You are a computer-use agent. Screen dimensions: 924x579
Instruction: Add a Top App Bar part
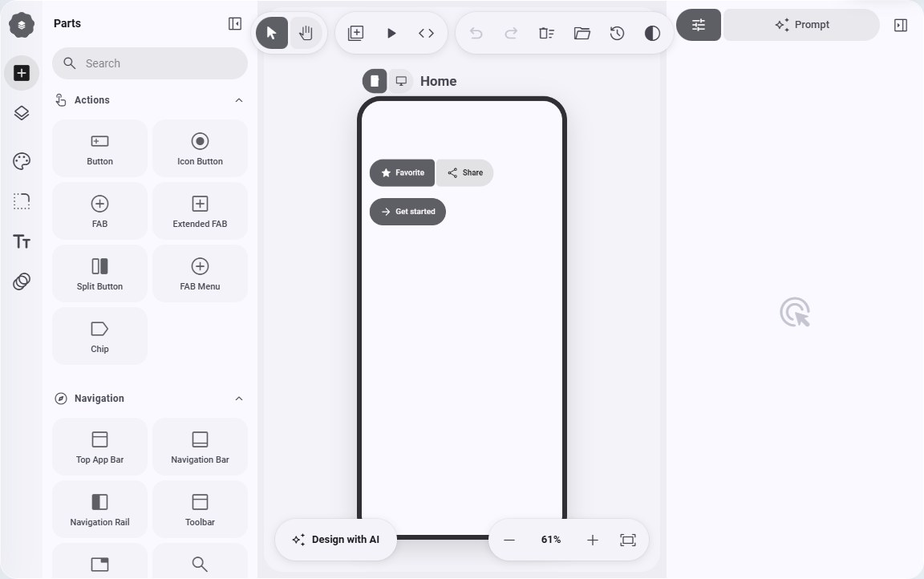pyautogui.click(x=99, y=447)
